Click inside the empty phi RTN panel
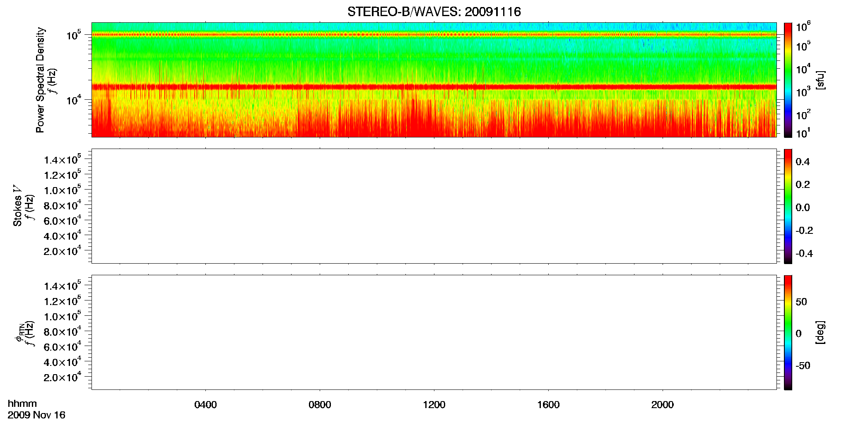 click(434, 332)
